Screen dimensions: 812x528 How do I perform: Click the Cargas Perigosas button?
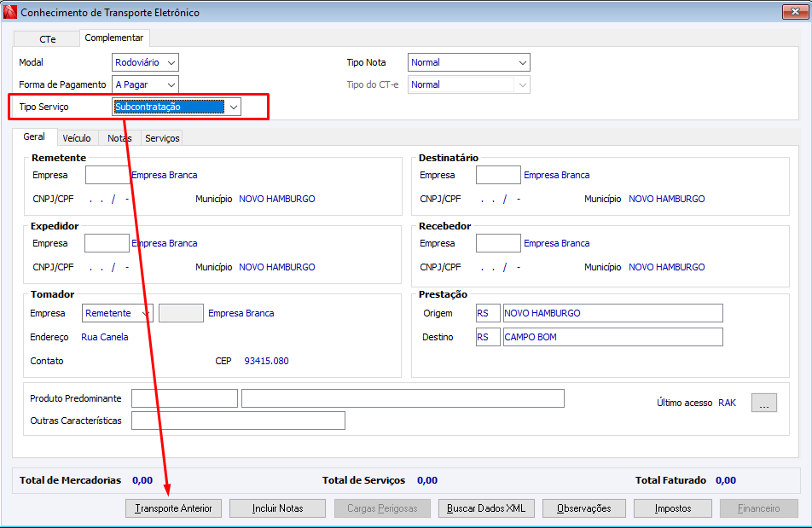click(382, 508)
